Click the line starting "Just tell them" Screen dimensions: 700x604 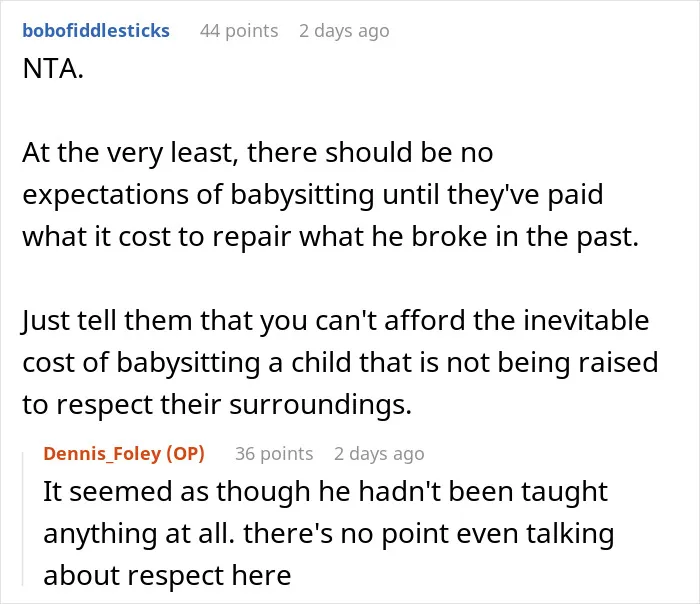tap(335, 321)
